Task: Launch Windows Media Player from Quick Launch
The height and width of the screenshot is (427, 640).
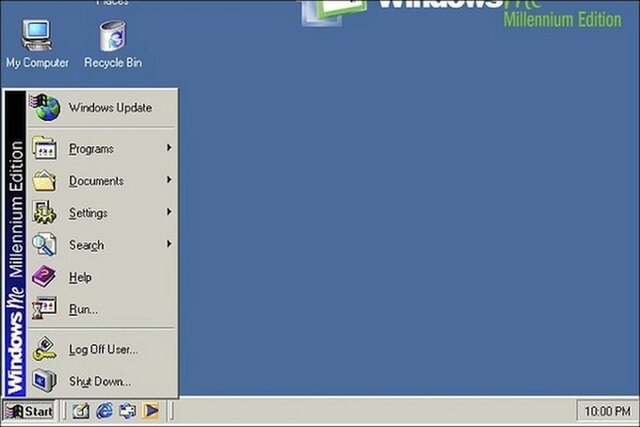Action: (151, 411)
